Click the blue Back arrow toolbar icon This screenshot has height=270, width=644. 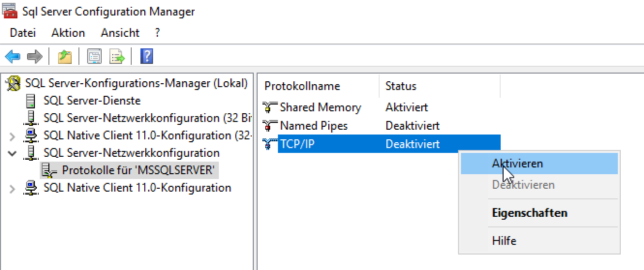coord(13,57)
